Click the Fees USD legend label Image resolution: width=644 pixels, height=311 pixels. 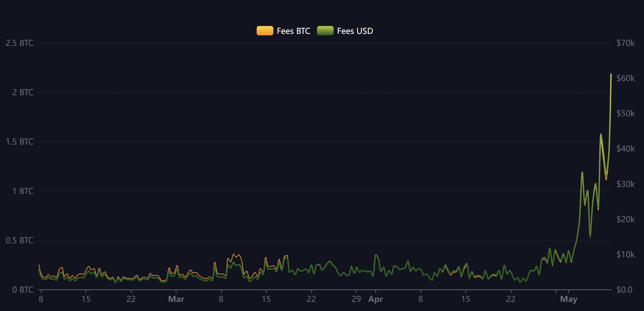pos(355,31)
